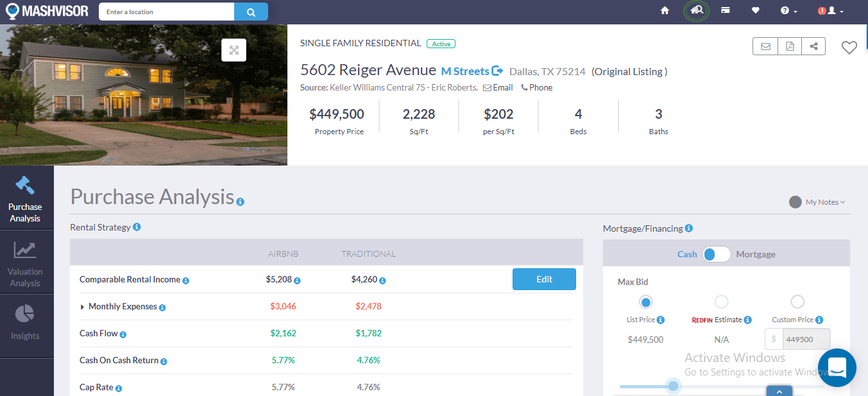
Task: Toggle Cash to Mortgage financing switch
Action: coord(716,254)
